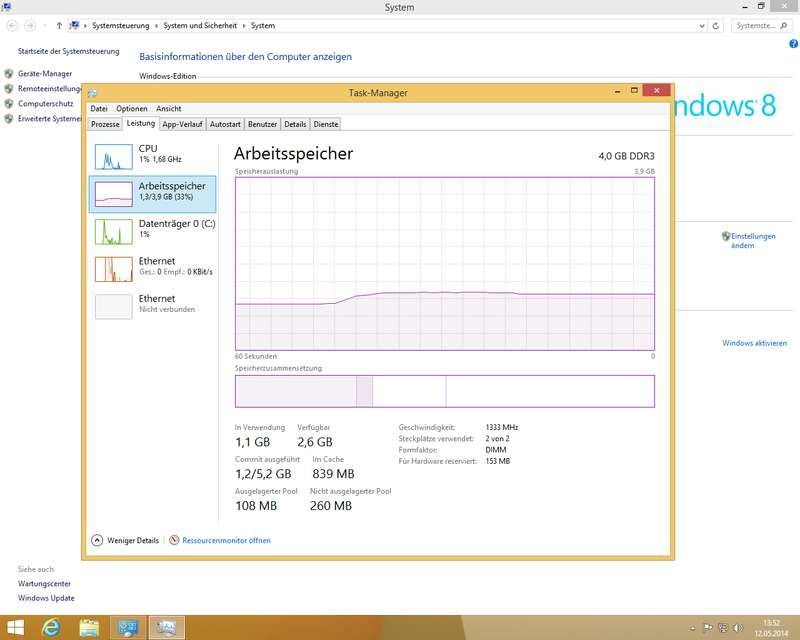The width and height of the screenshot is (800, 640).
Task: Switch to the System control panel taskbar item
Action: click(x=128, y=628)
